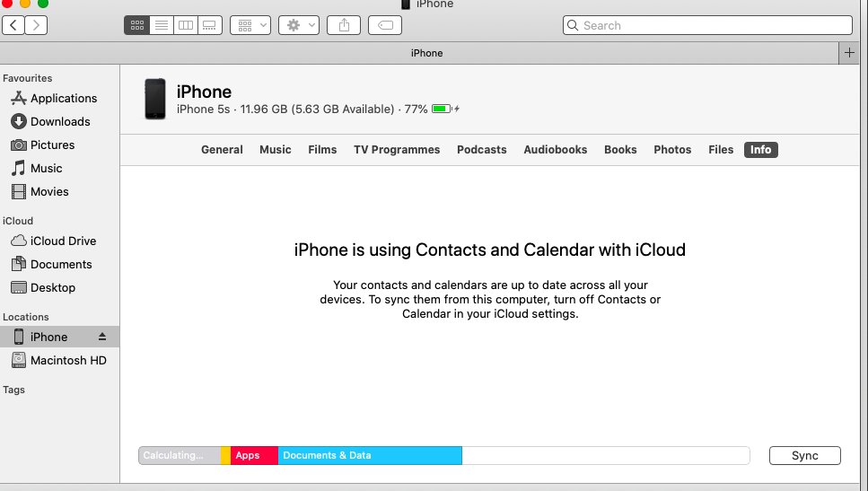Image resolution: width=868 pixels, height=491 pixels.
Task: Click the iPhone device image in header
Action: (x=155, y=99)
